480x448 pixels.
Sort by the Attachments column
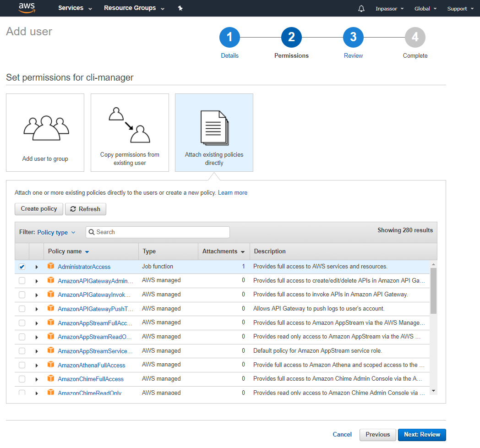tap(224, 251)
